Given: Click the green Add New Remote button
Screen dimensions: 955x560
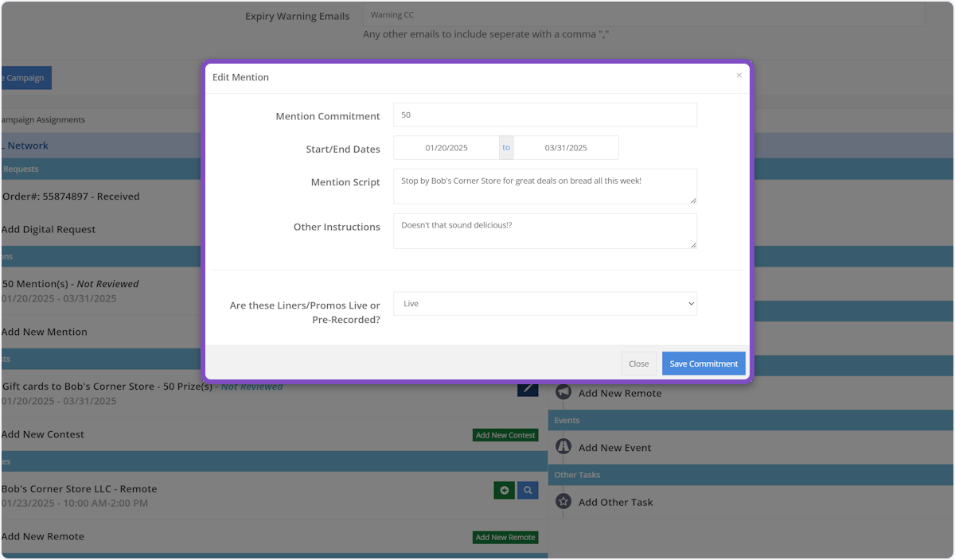Looking at the screenshot, I should (505, 537).
